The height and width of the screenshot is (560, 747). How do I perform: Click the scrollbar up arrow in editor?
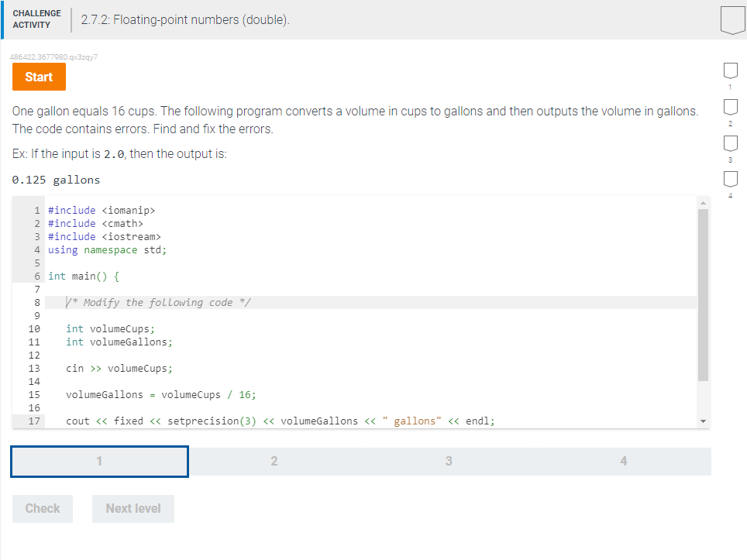point(702,203)
